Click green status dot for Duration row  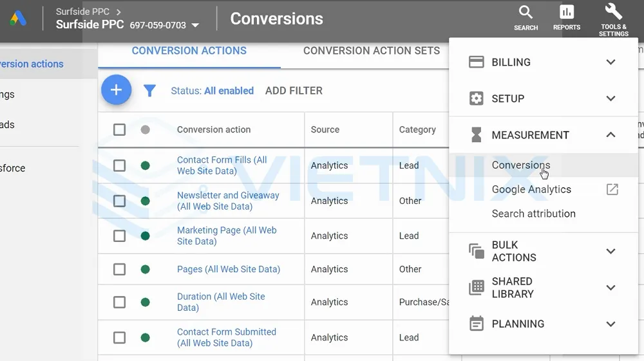click(145, 302)
